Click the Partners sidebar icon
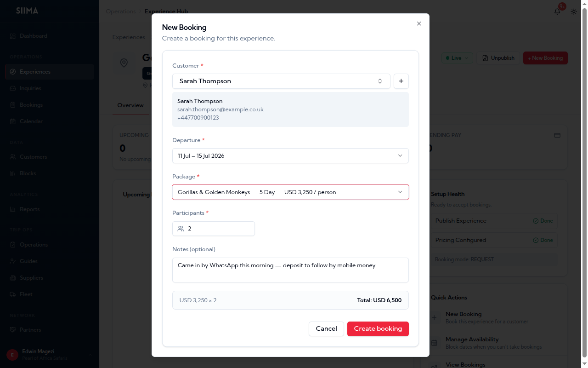The height and width of the screenshot is (368, 588). click(x=13, y=330)
